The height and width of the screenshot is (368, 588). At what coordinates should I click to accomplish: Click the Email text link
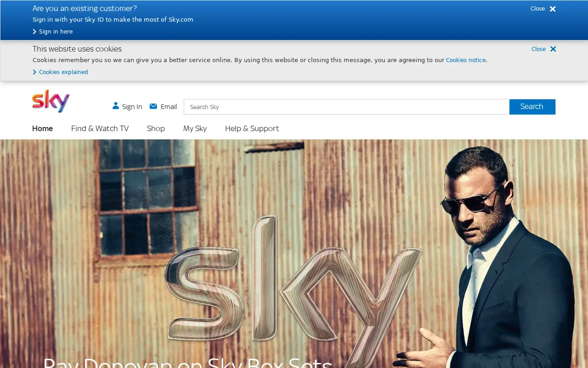169,107
